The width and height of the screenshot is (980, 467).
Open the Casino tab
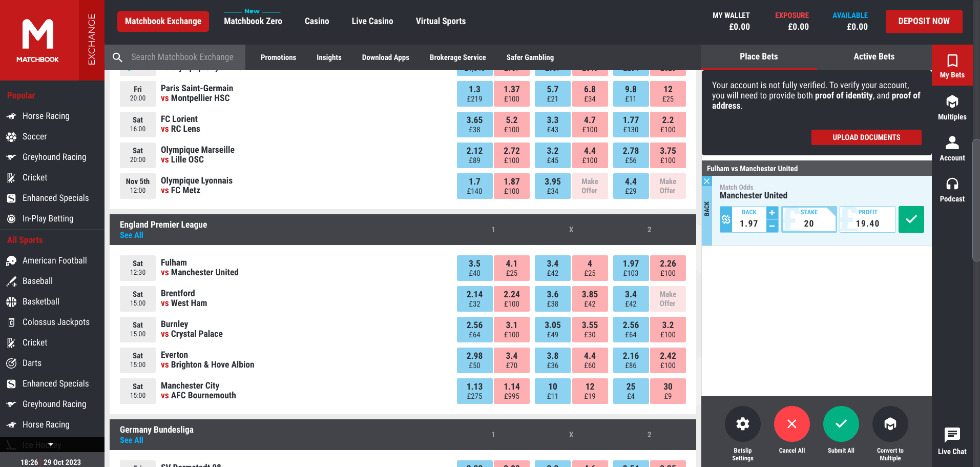tap(317, 22)
